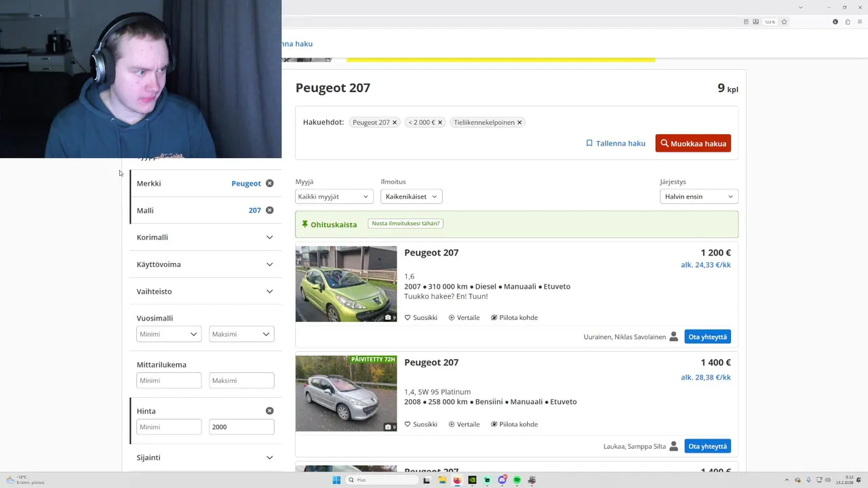Open the Task View taskbar icon

pyautogui.click(x=427, y=480)
